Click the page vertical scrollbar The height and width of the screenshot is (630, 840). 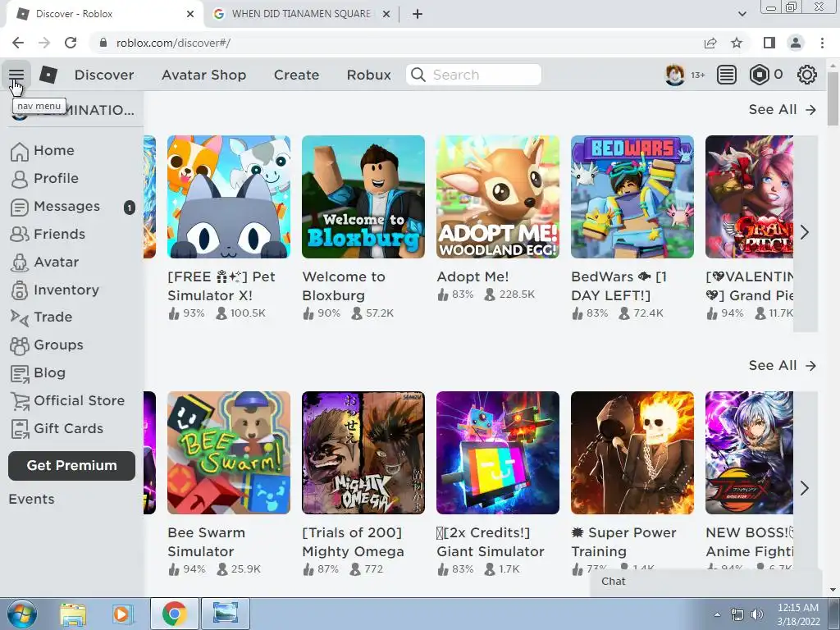tap(833, 99)
